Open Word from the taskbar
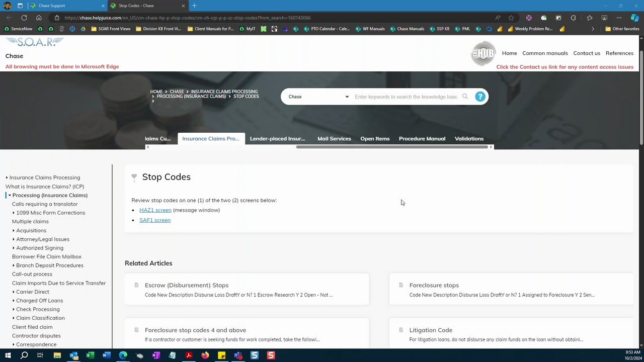 [x=106, y=355]
